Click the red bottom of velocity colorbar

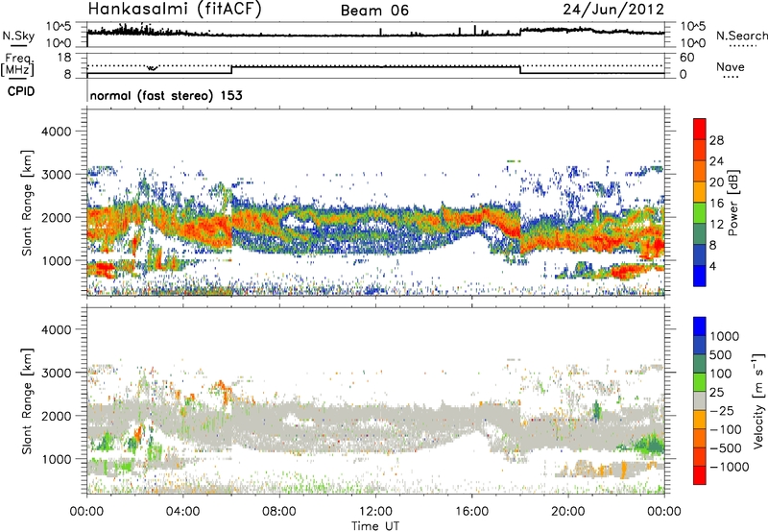point(700,475)
